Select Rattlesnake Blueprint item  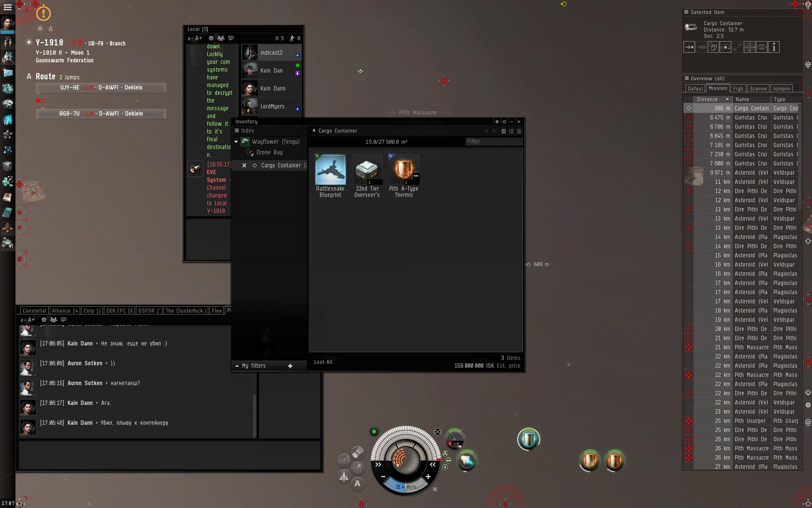331,176
